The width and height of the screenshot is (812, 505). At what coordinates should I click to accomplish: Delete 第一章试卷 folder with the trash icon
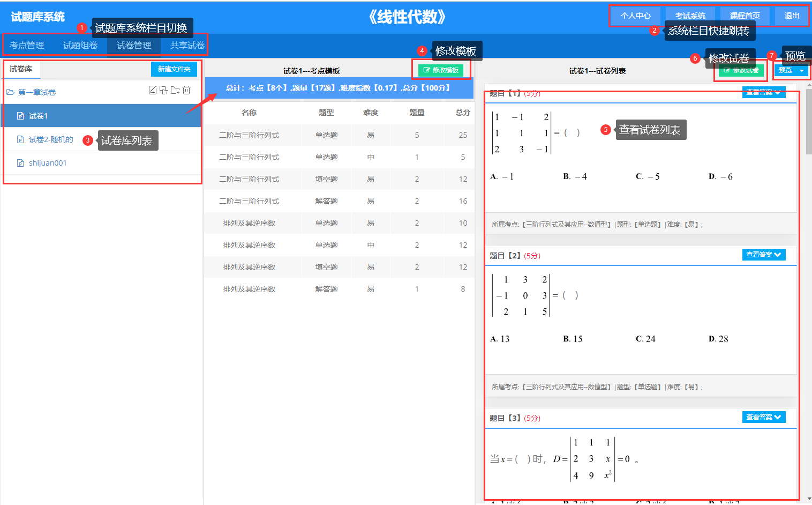pyautogui.click(x=186, y=90)
